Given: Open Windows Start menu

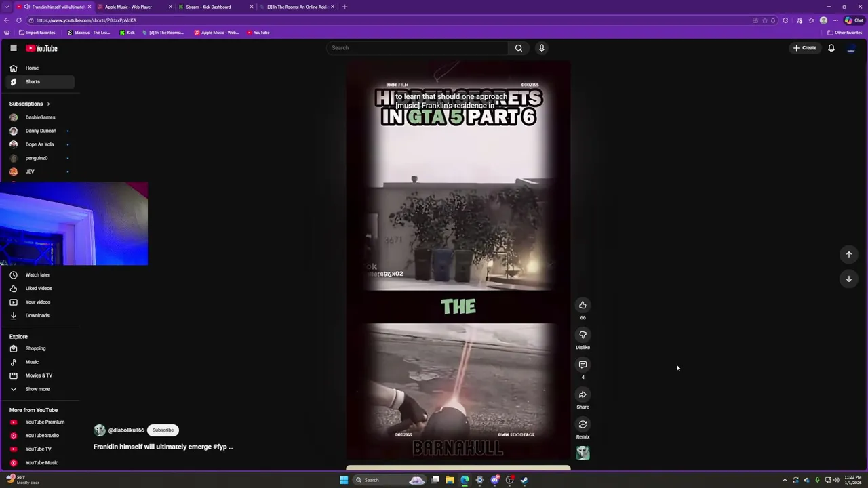Looking at the screenshot, I should point(344,480).
